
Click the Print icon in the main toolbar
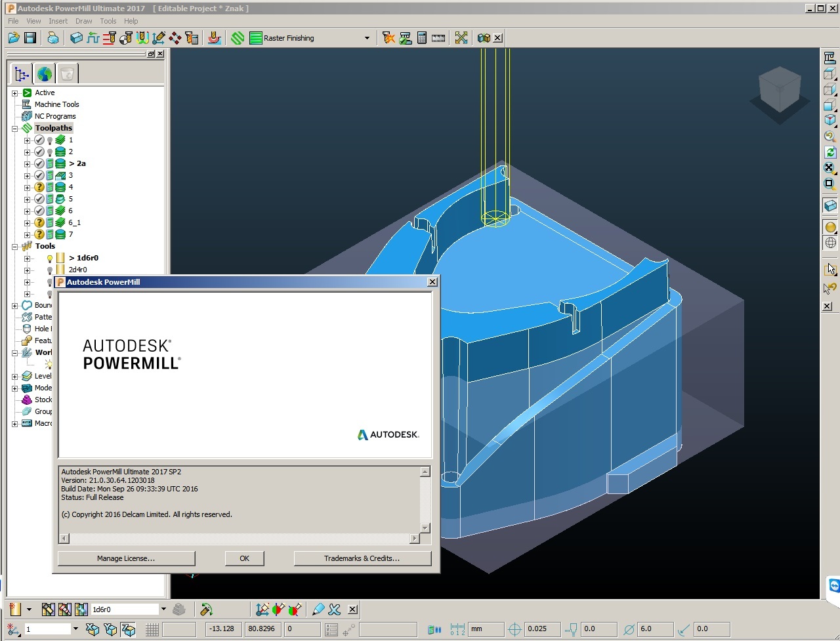coord(53,38)
